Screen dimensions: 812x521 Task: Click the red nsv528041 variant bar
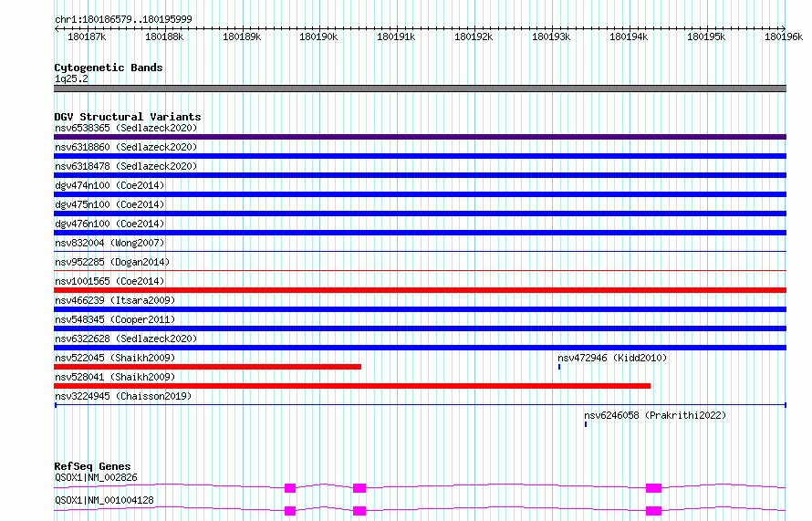point(352,386)
